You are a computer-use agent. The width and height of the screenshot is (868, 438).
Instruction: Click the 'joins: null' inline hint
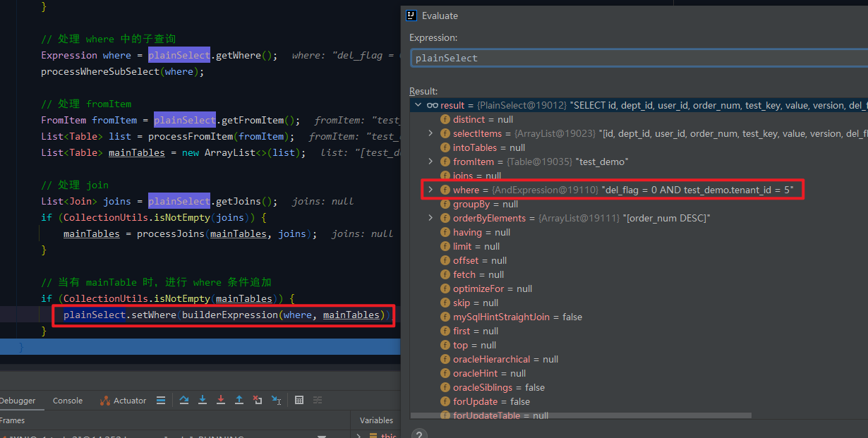(x=323, y=201)
